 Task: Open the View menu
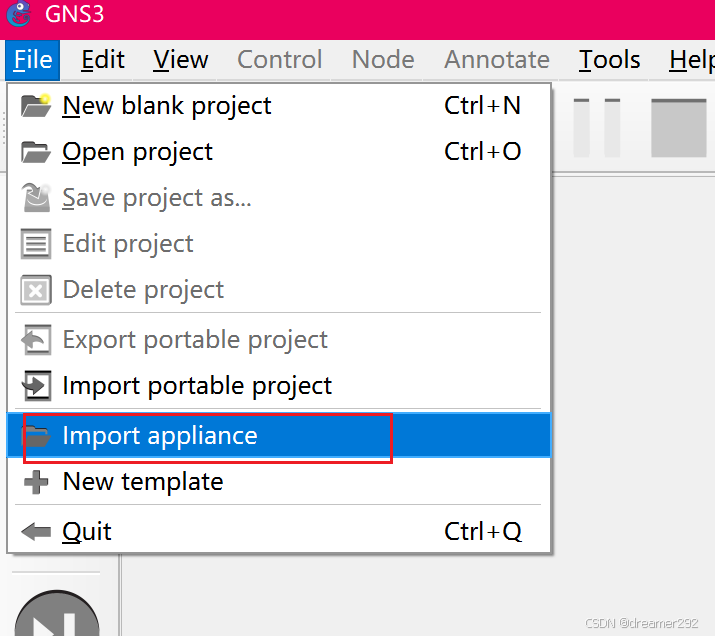point(181,60)
